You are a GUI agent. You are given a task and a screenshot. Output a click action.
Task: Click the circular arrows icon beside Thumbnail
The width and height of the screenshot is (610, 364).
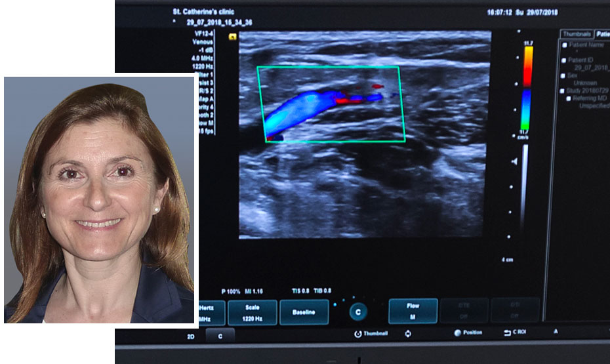click(x=409, y=334)
